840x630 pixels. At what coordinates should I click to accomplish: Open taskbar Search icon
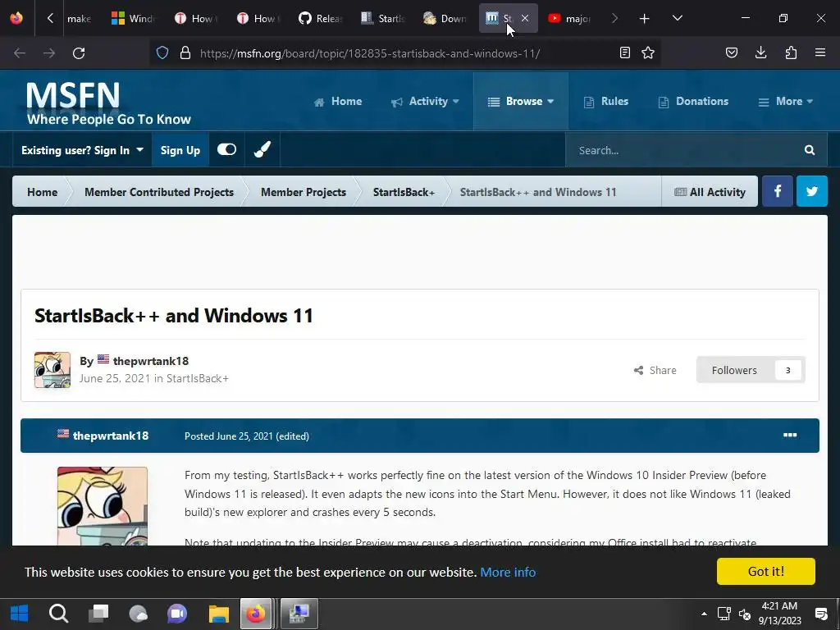[x=58, y=614]
